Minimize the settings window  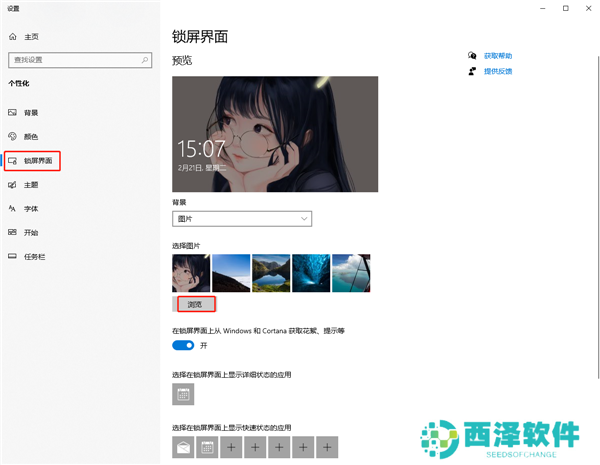[543, 8]
